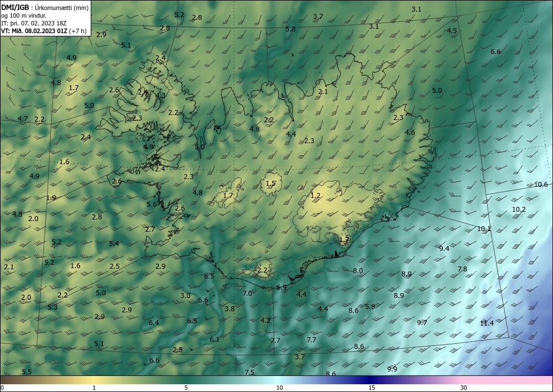
Task: Click the 'og 100 m vindur.' legend line
Action: (x=24, y=15)
